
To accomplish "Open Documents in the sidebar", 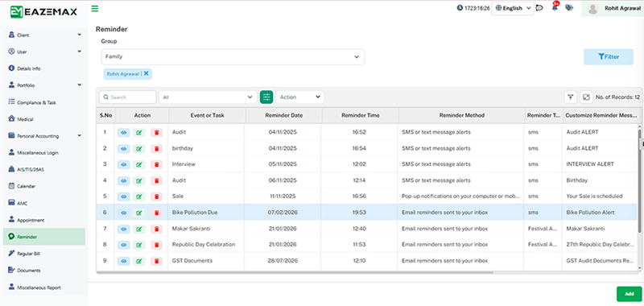I will (44, 271).
